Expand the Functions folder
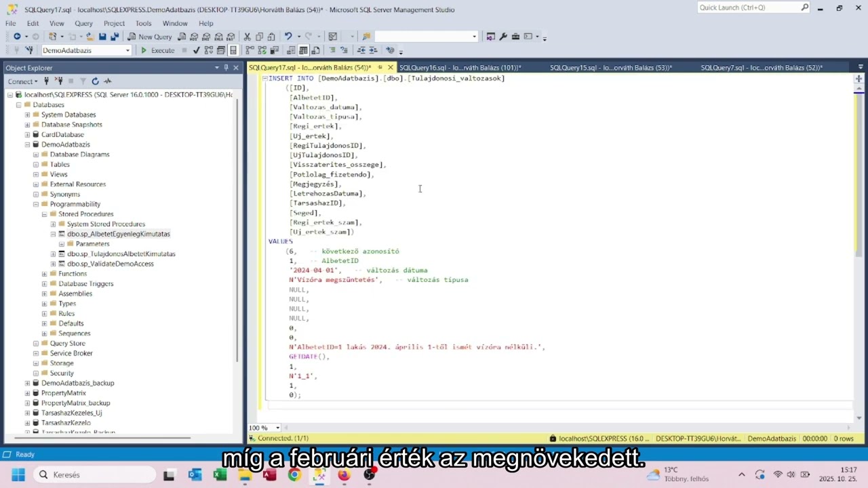This screenshot has width=868, height=488. point(44,274)
